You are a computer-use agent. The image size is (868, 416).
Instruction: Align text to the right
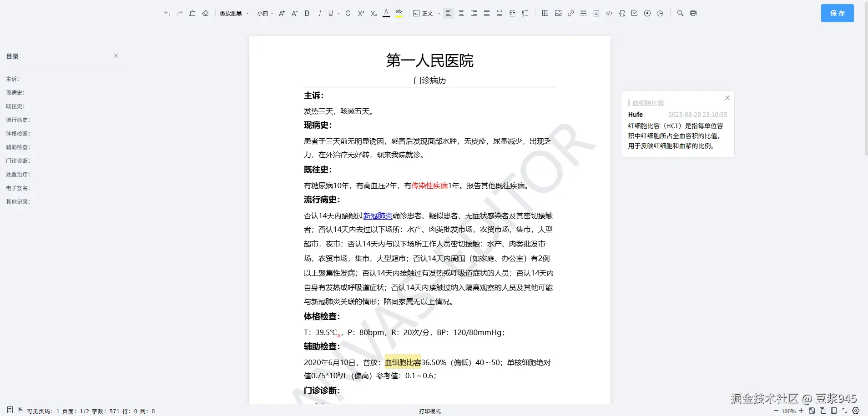474,14
